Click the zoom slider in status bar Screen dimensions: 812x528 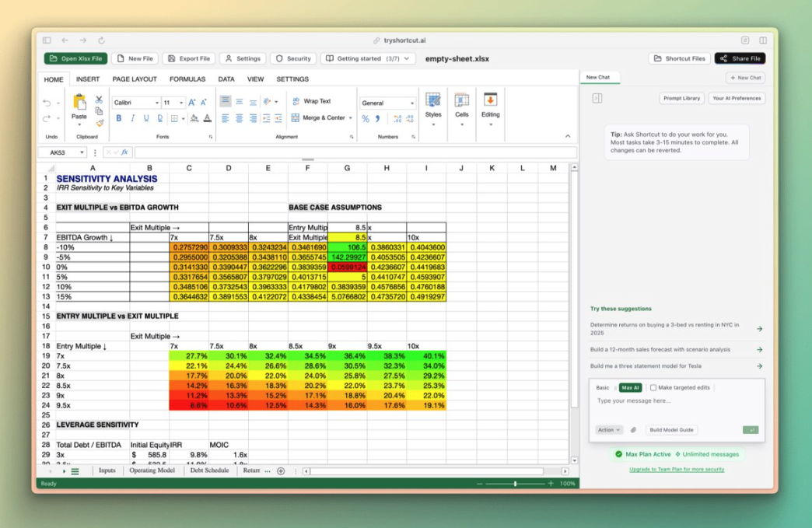(x=515, y=484)
